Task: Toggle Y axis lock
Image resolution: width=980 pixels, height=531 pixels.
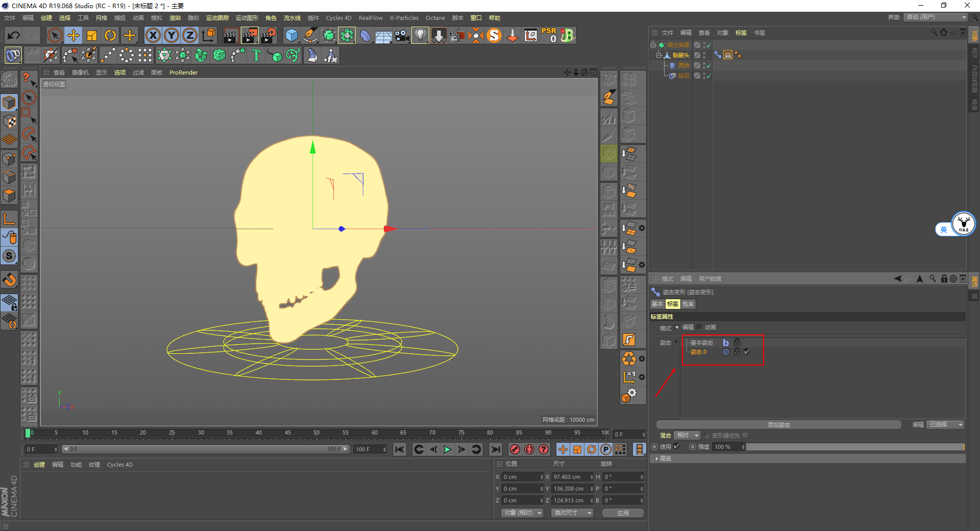Action: [x=171, y=35]
